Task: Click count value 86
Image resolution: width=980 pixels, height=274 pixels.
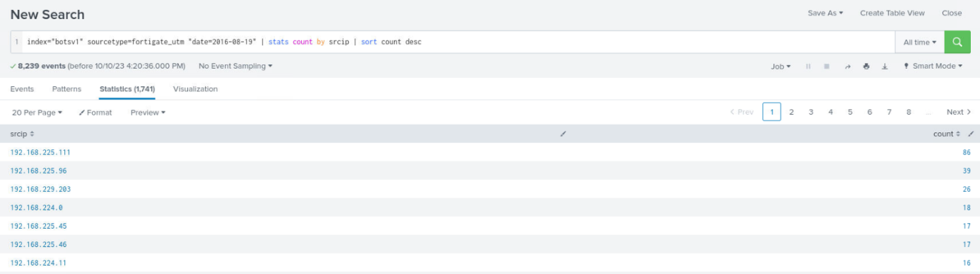Action: pyautogui.click(x=966, y=152)
